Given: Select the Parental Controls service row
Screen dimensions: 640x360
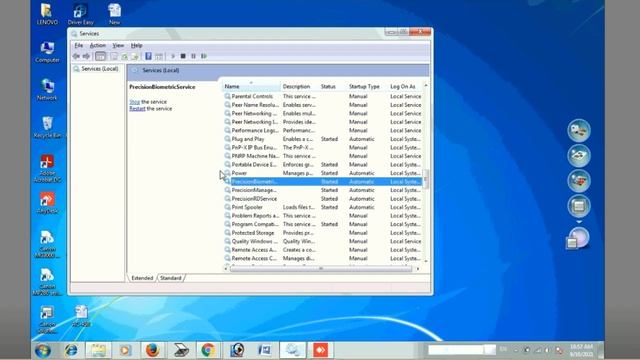Looking at the screenshot, I should pos(322,96).
